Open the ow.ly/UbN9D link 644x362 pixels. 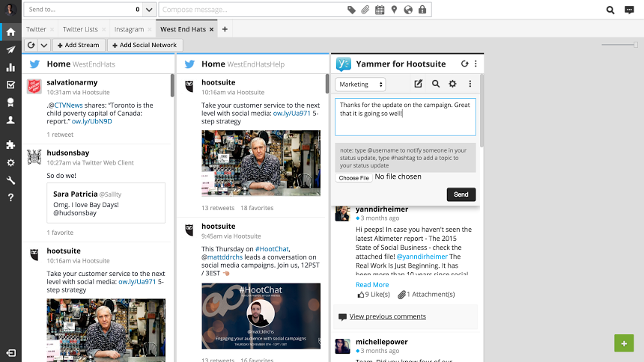click(91, 121)
